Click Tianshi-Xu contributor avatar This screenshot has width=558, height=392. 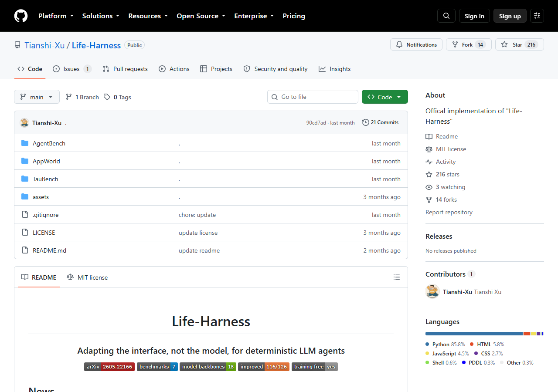click(432, 291)
